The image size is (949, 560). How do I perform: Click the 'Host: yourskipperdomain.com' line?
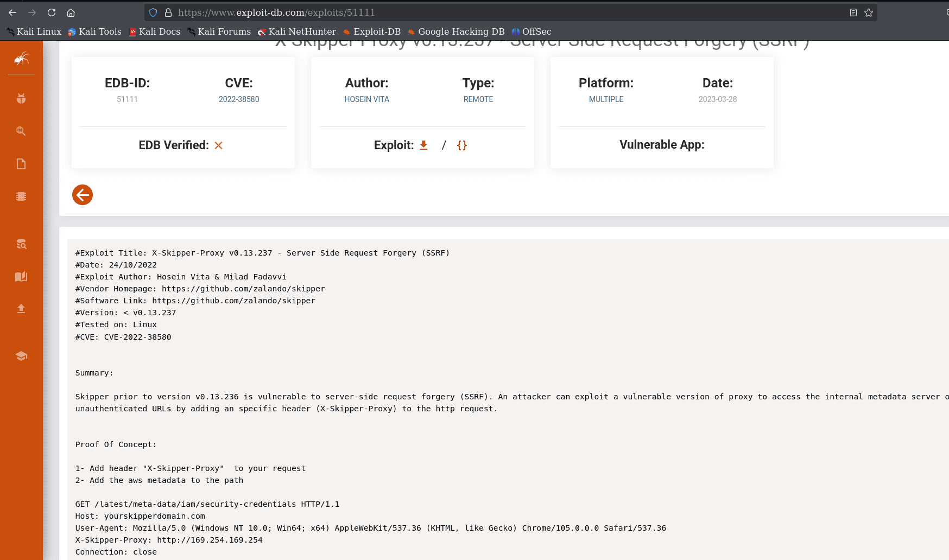pos(140,516)
